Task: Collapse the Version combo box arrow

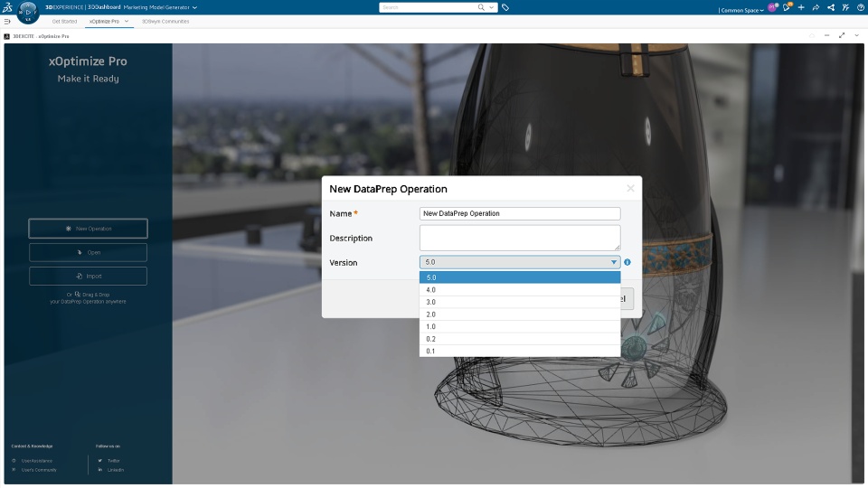Action: pyautogui.click(x=613, y=262)
